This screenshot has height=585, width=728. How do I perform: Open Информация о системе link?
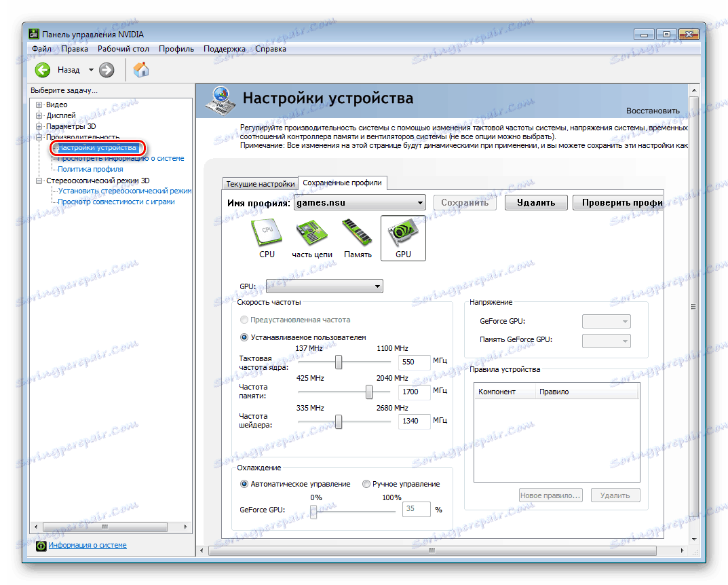[x=88, y=546]
